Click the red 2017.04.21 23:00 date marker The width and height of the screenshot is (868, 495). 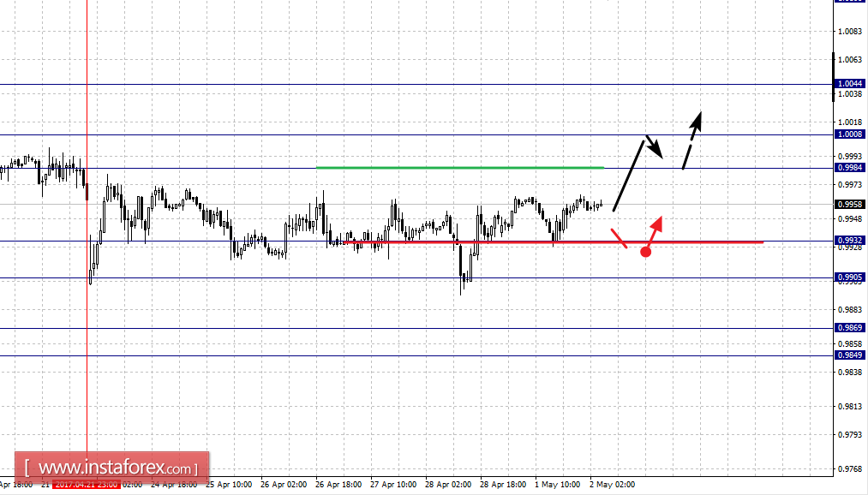coord(87,485)
